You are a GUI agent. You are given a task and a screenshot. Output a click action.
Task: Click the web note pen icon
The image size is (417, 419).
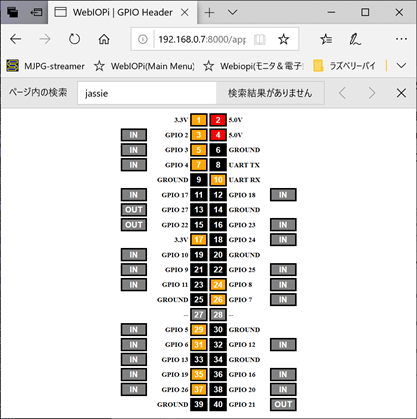[x=355, y=39]
